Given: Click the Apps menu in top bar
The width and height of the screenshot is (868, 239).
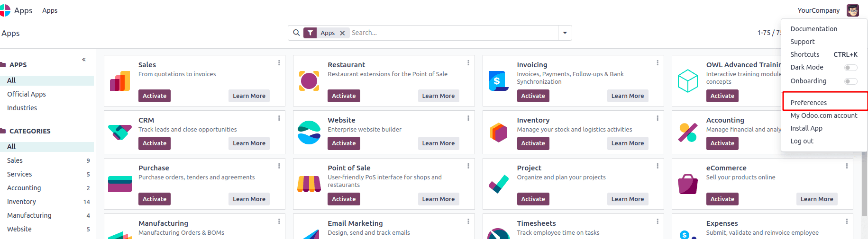Looking at the screenshot, I should click(50, 10).
